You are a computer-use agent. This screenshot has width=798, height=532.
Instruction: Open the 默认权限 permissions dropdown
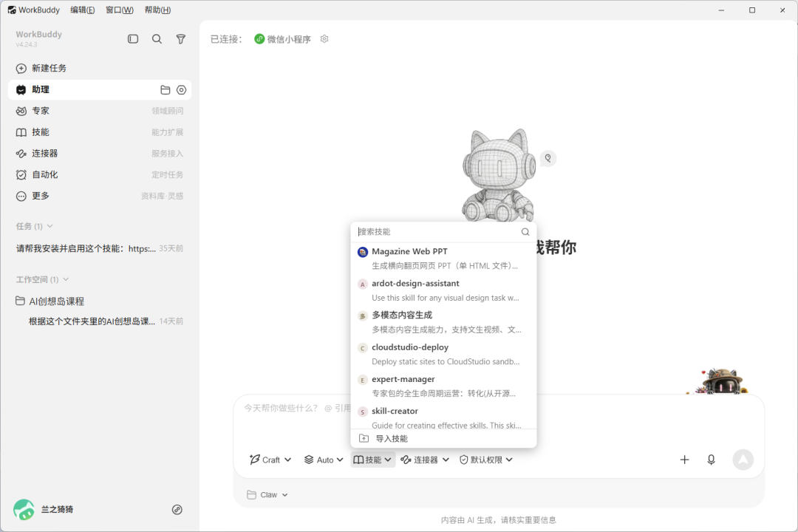pos(486,460)
